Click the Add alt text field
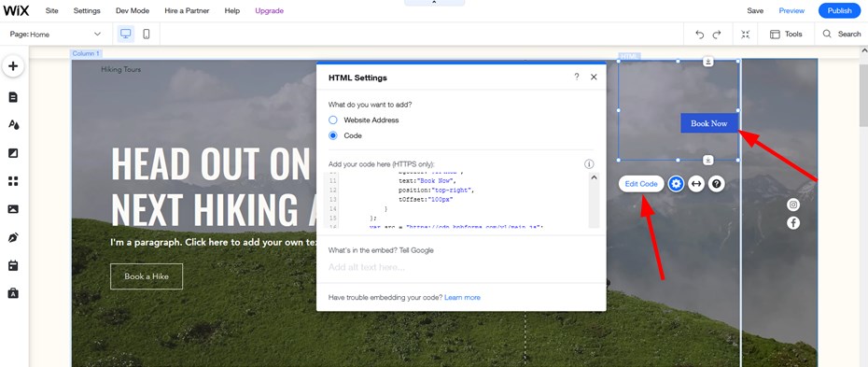 pyautogui.click(x=460, y=267)
